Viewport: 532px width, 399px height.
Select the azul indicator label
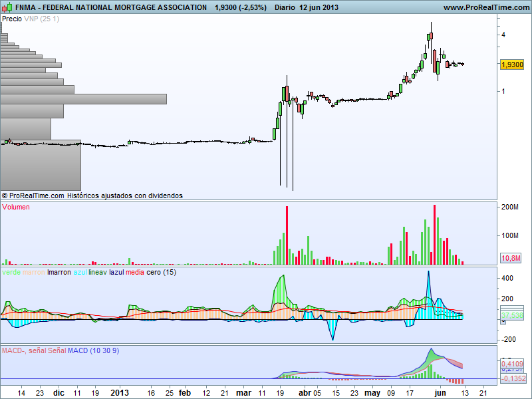click(80, 272)
